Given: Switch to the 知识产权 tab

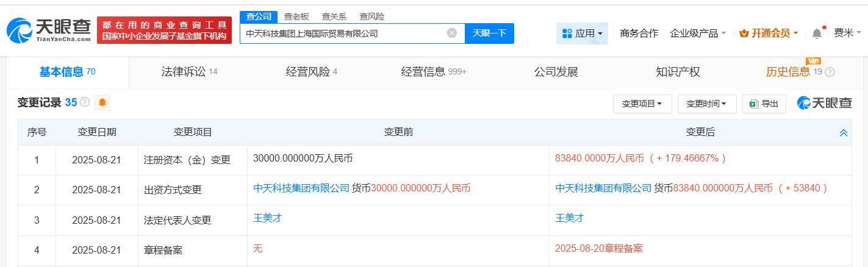Looking at the screenshot, I should [678, 72].
